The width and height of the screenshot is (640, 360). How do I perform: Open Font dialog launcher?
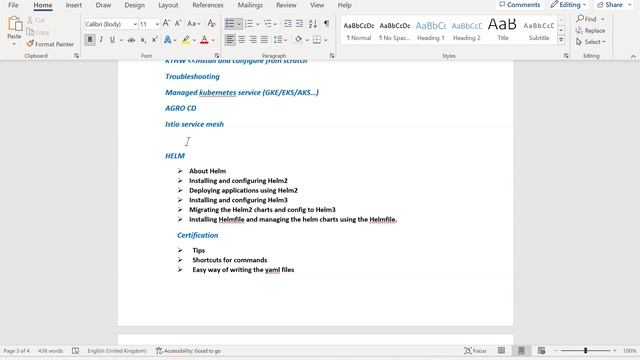coord(217,56)
